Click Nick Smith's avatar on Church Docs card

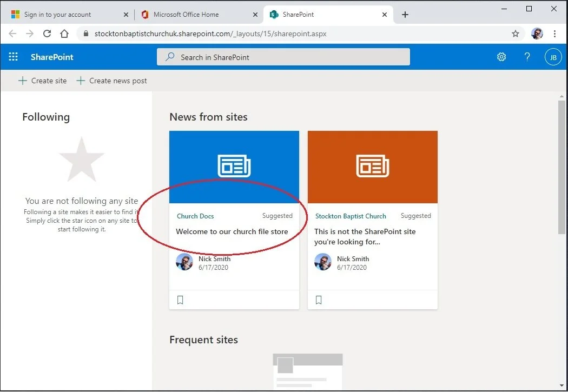click(184, 262)
